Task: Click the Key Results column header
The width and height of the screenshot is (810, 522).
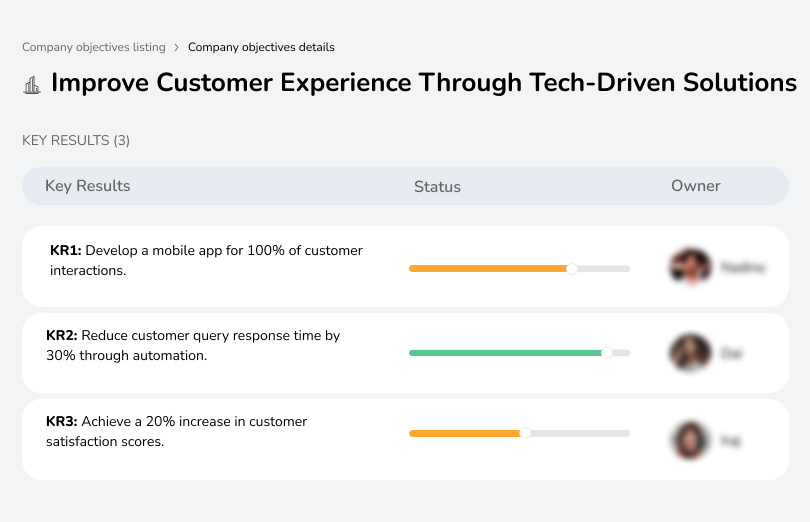Action: [x=88, y=186]
